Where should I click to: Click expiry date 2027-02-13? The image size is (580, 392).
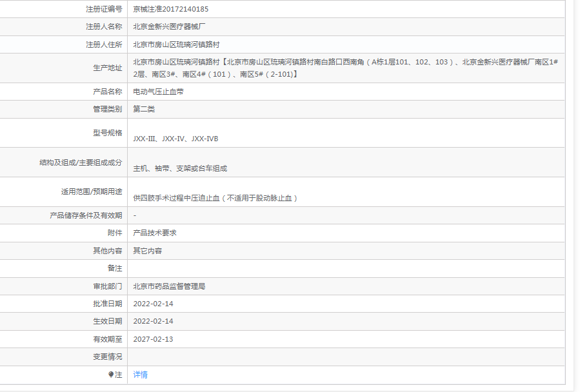tap(153, 339)
